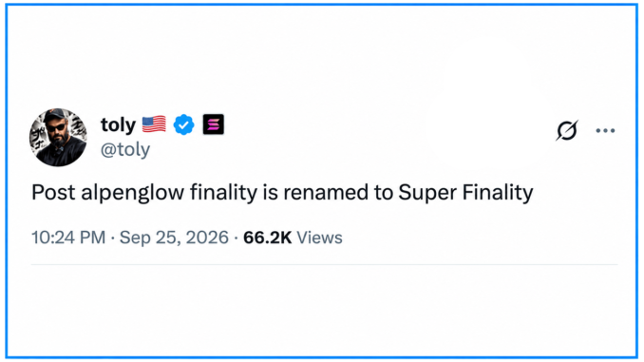Click the word "alpenglow" in the post
Image resolution: width=644 pixels, height=362 pixels.
pos(133,193)
